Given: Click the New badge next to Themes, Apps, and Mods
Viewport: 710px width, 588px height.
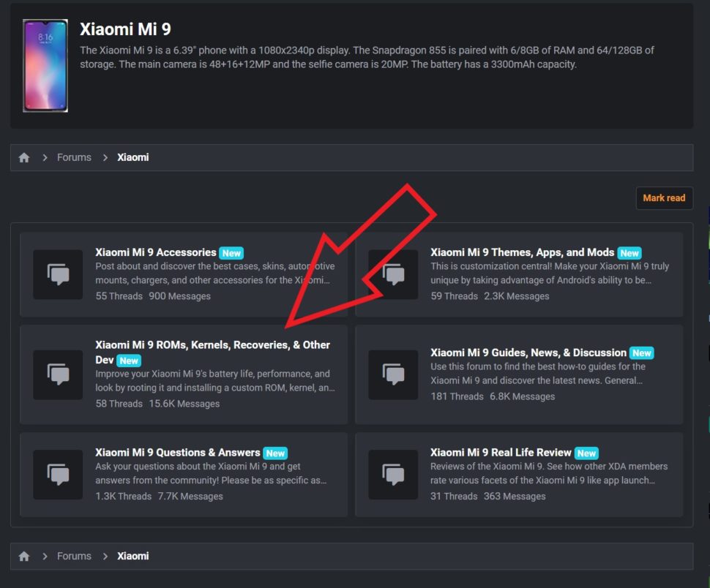Looking at the screenshot, I should [x=629, y=253].
